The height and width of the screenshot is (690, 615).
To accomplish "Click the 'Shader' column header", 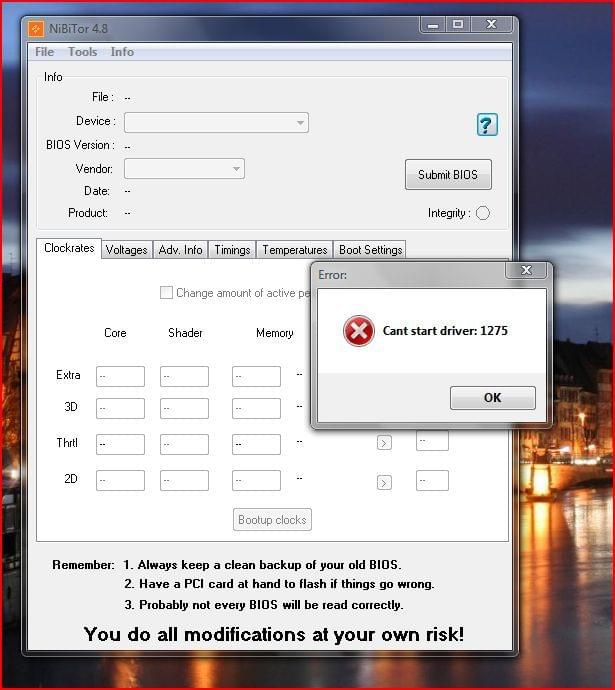I will [x=185, y=333].
